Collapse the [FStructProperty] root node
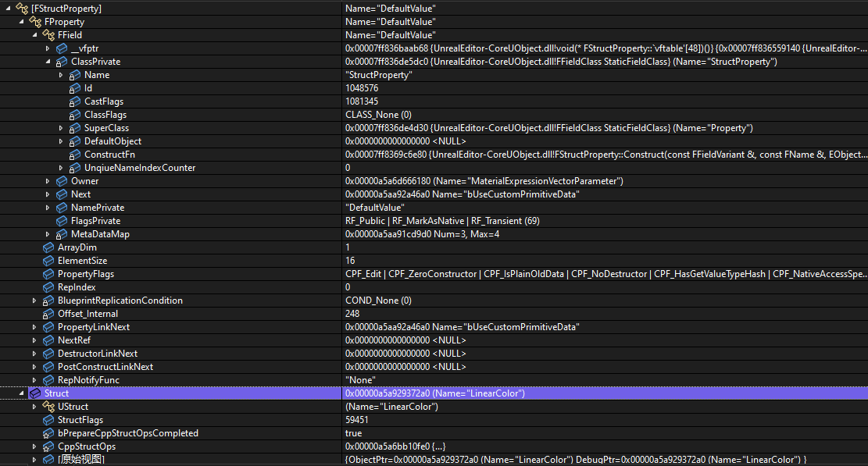The width and height of the screenshot is (868, 466). 8,9
